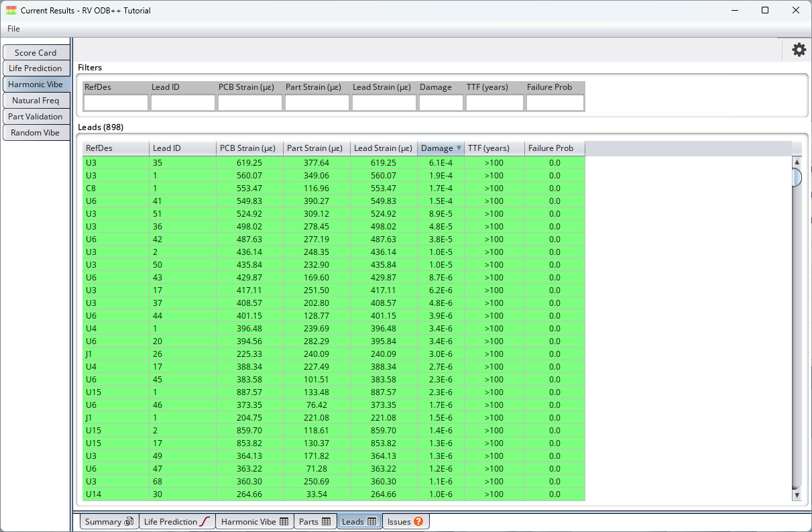This screenshot has height=532, width=812.
Task: Open the Parts table tab
Action: point(314,521)
